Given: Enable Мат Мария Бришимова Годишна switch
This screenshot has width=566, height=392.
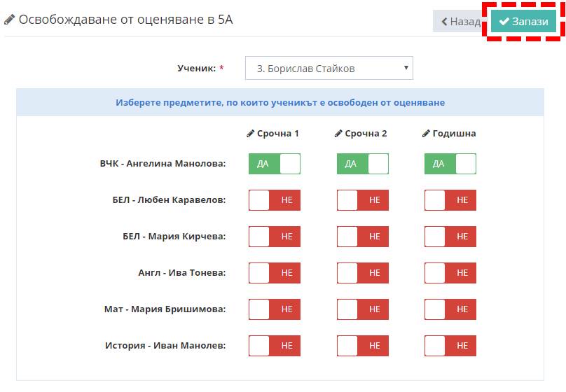Looking at the screenshot, I should click(x=450, y=309).
